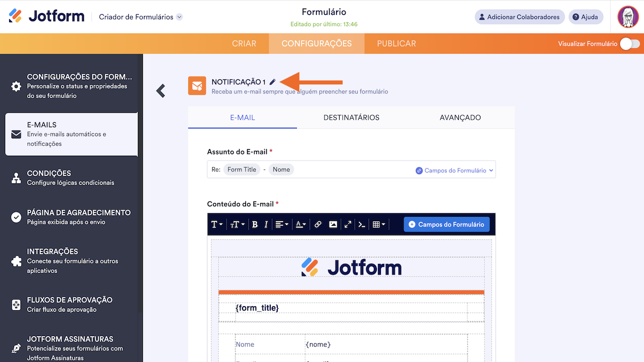This screenshot has width=644, height=362.
Task: Click the Adicionar Colaboradores button
Action: [x=520, y=17]
